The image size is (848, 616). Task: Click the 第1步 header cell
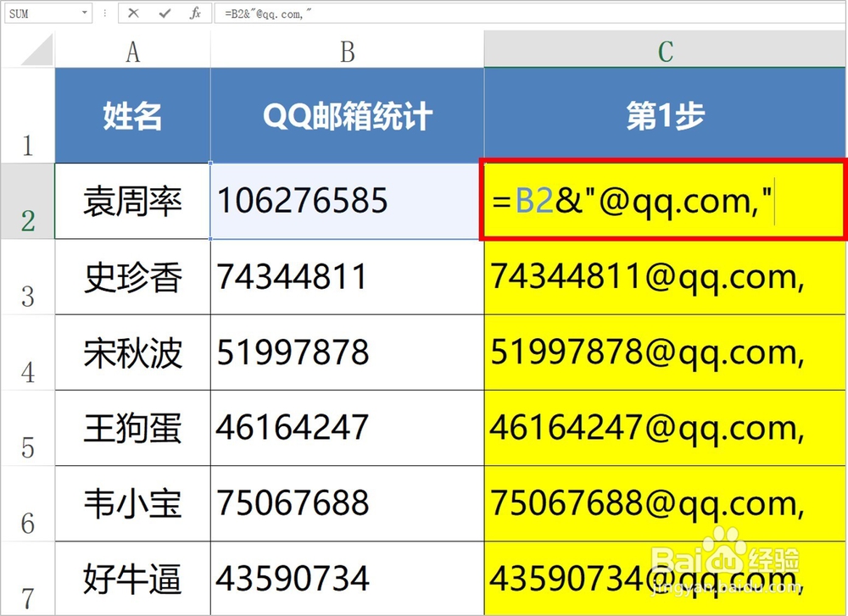click(x=665, y=115)
